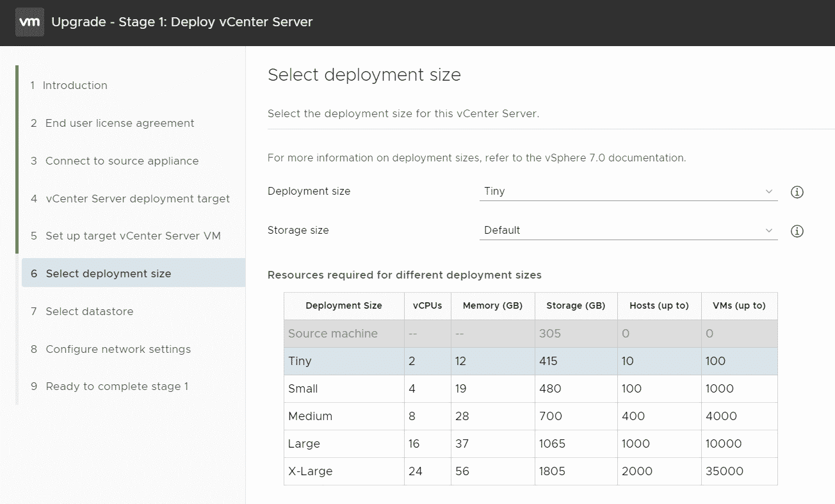Image resolution: width=835 pixels, height=504 pixels.
Task: Select the Tiny row in the table
Action: pyautogui.click(x=531, y=361)
